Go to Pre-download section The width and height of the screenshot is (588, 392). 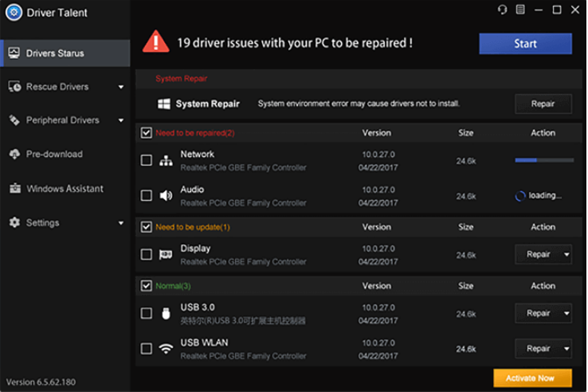click(65, 154)
